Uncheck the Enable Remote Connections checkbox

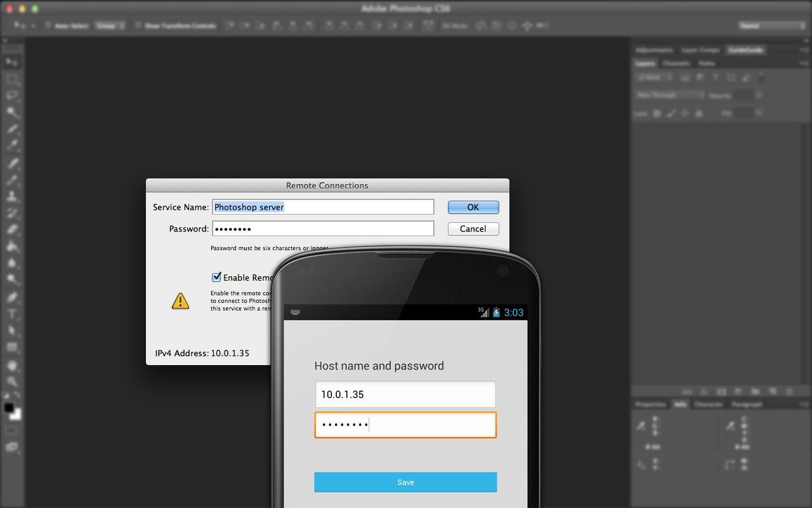pyautogui.click(x=216, y=277)
